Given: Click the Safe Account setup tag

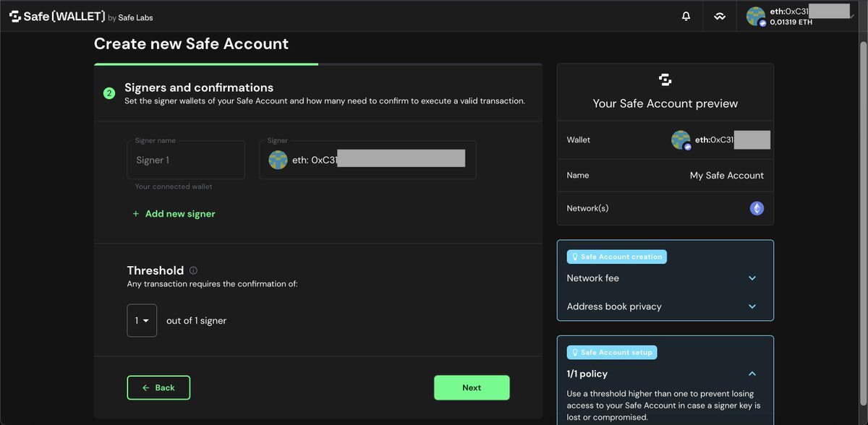Looking at the screenshot, I should tap(612, 352).
